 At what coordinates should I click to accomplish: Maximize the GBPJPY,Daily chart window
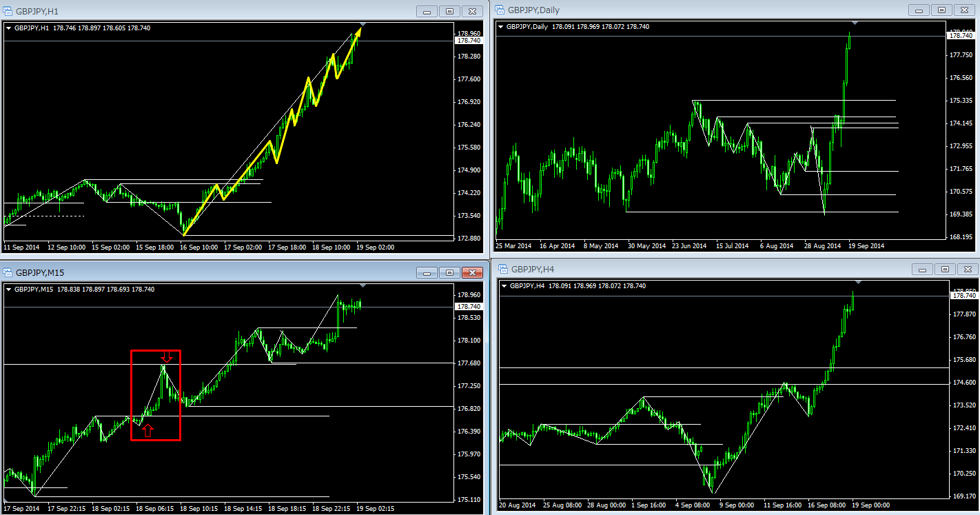coord(941,10)
